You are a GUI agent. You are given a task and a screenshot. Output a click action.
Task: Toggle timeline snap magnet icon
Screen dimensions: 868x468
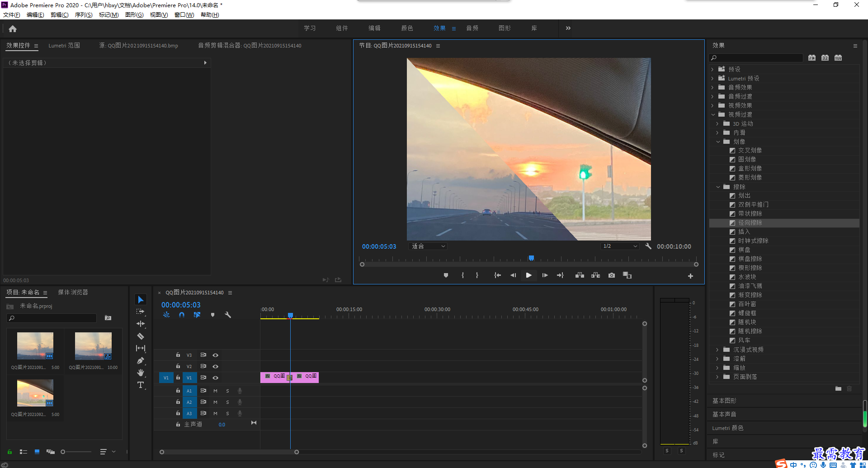(x=182, y=315)
